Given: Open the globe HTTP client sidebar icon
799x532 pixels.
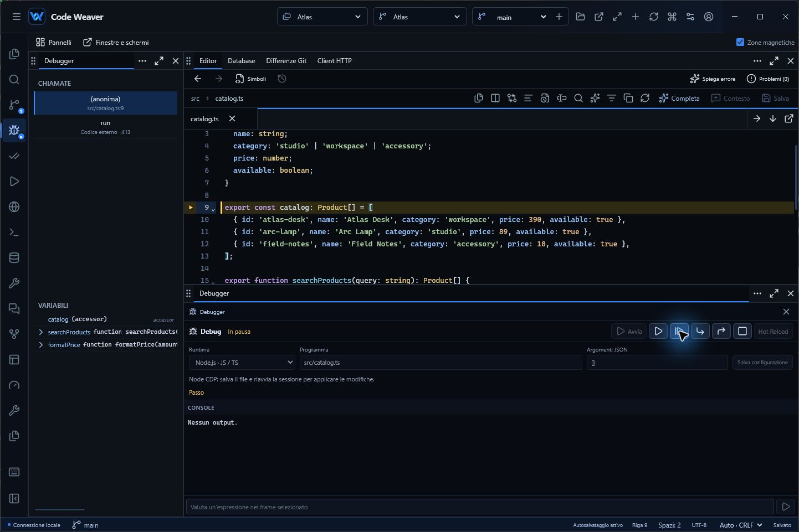Looking at the screenshot, I should pyautogui.click(x=14, y=207).
